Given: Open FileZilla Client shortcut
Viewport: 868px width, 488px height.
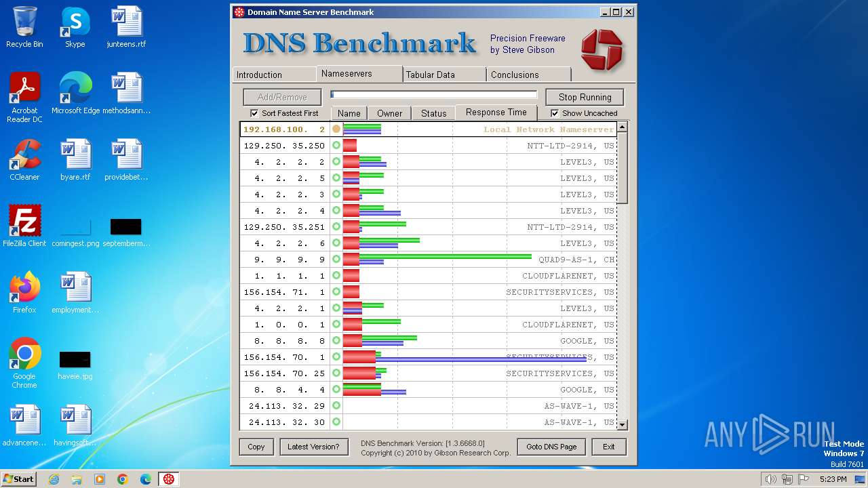Looking at the screenshot, I should click(24, 226).
